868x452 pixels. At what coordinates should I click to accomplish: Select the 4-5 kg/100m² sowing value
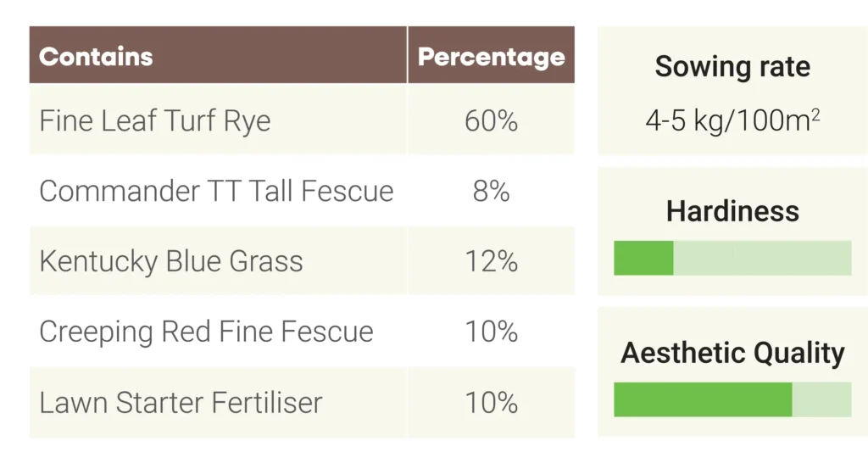coord(732,121)
